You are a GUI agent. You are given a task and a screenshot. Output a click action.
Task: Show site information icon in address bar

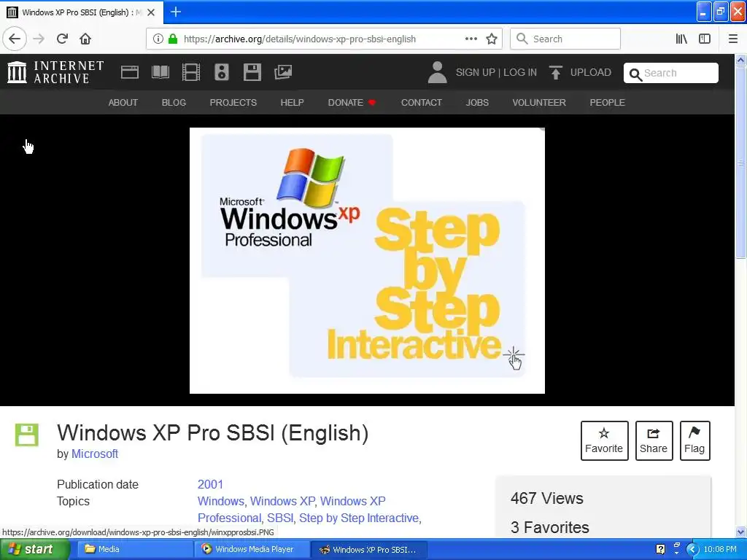pos(158,39)
